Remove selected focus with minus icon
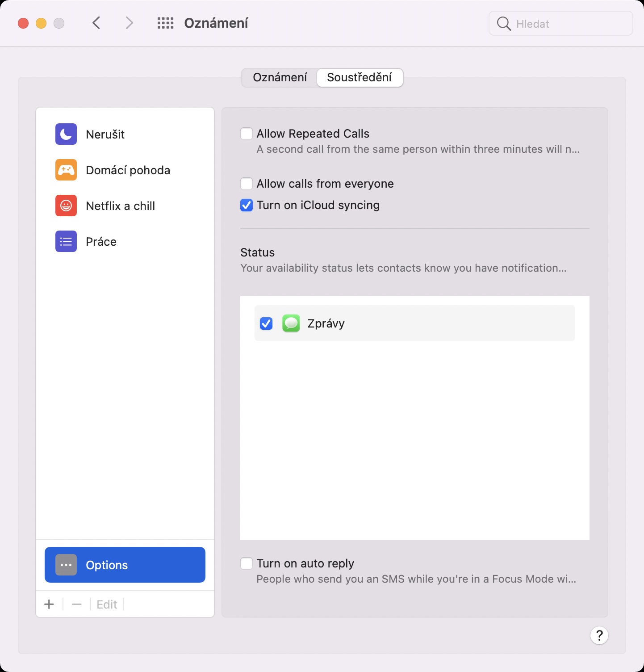The height and width of the screenshot is (672, 644). [x=77, y=604]
